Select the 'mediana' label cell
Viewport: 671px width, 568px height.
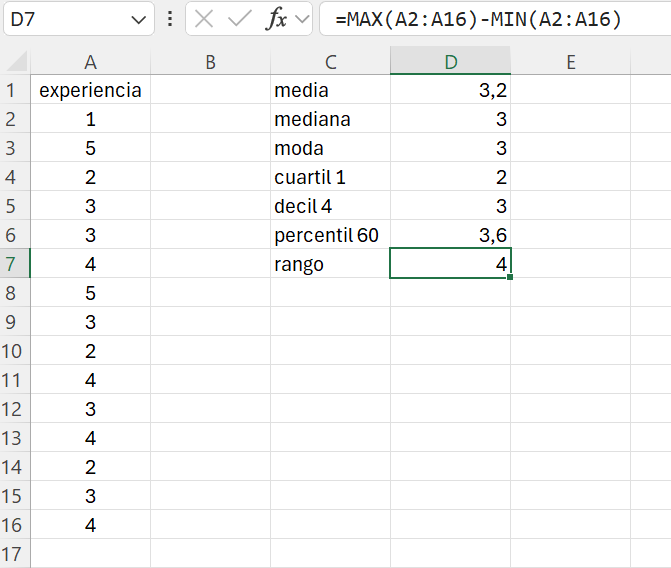[x=330, y=120]
